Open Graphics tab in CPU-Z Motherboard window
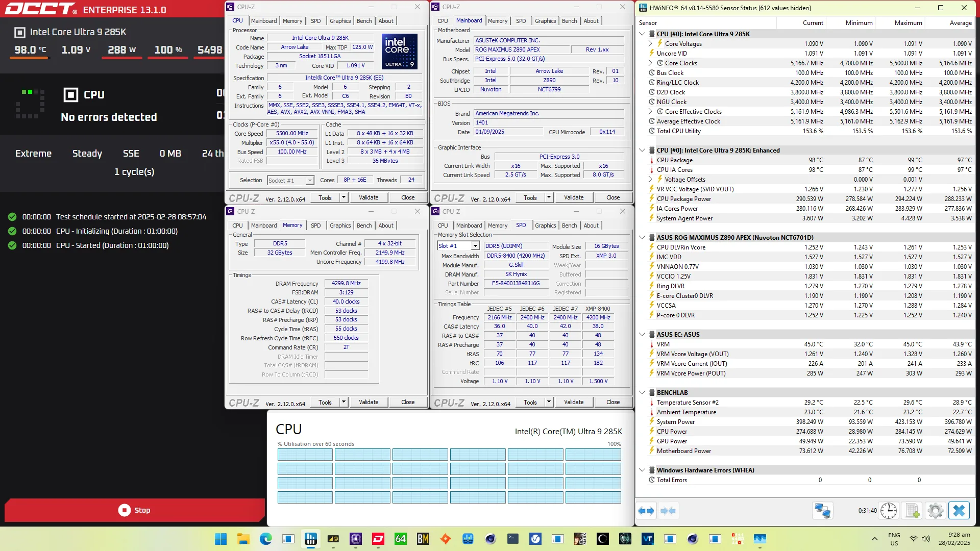The image size is (980, 551). click(x=545, y=21)
